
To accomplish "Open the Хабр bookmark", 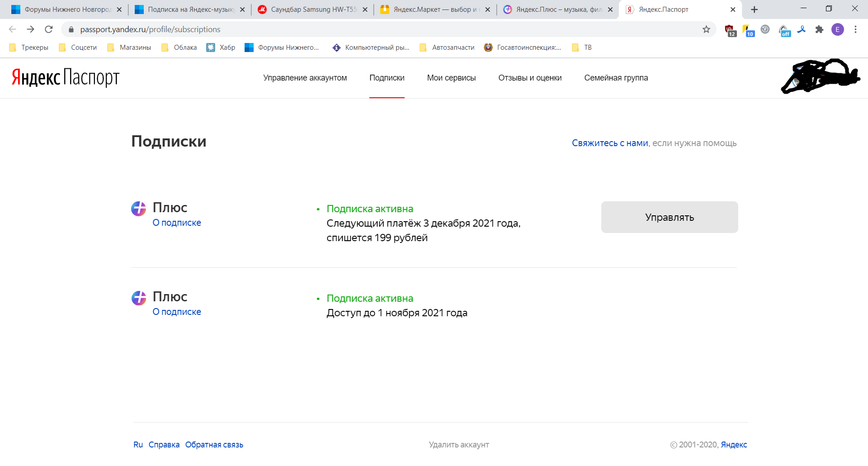I will 221,48.
